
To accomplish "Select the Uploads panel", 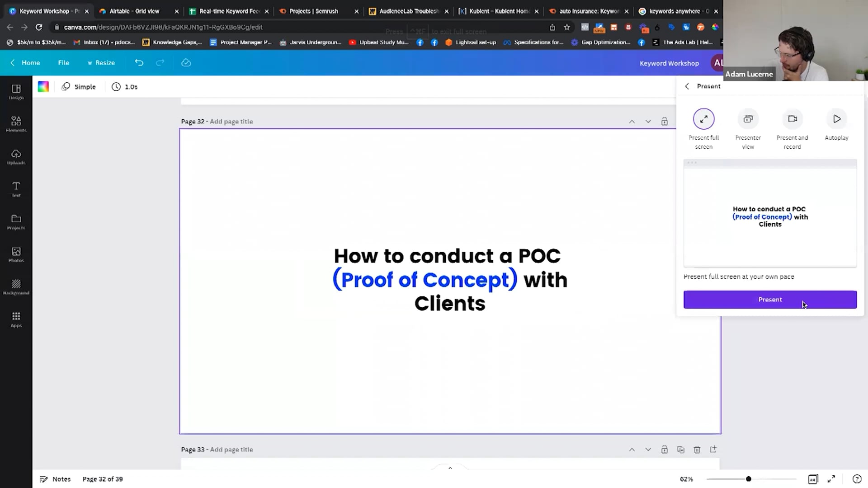I will pyautogui.click(x=16, y=156).
